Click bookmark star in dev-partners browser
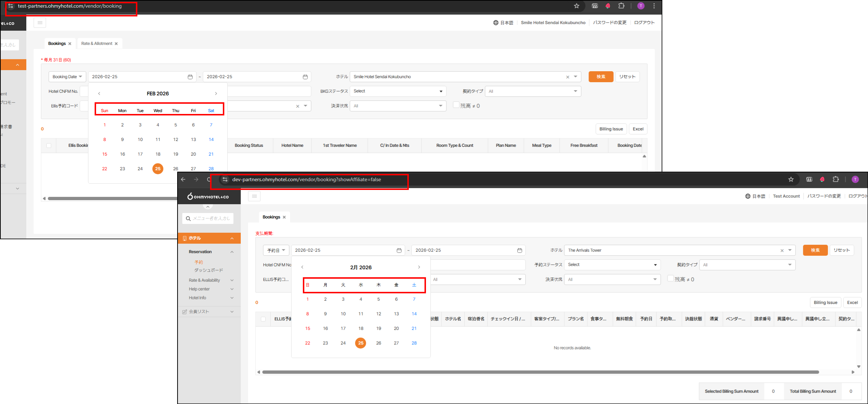868x404 pixels. (791, 179)
